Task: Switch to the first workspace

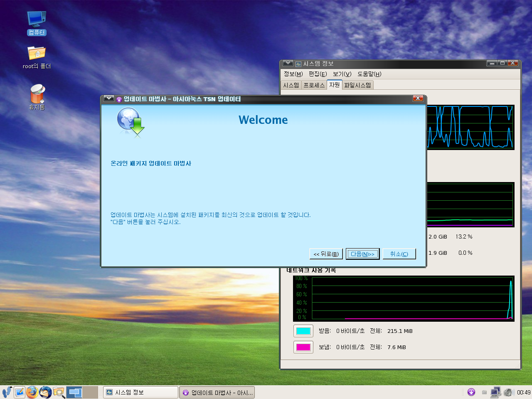Action: (74, 392)
